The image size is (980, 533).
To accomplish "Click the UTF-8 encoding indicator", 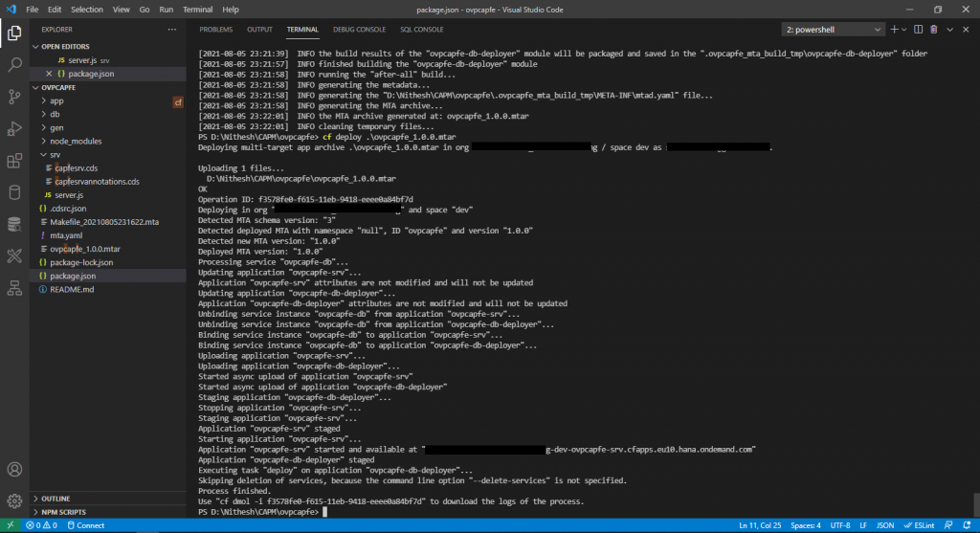I will [840, 525].
